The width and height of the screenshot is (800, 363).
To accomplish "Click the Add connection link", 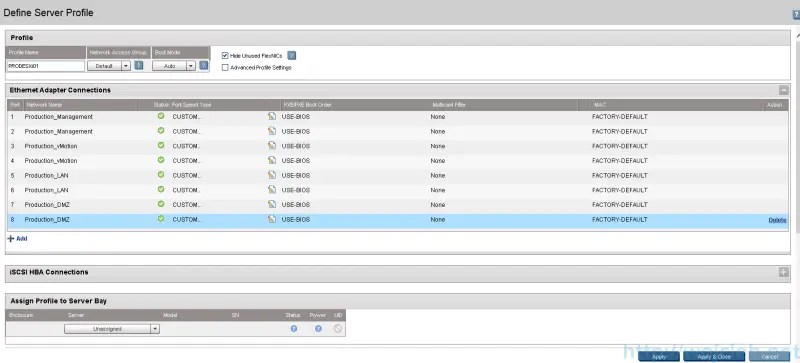I will coord(17,238).
